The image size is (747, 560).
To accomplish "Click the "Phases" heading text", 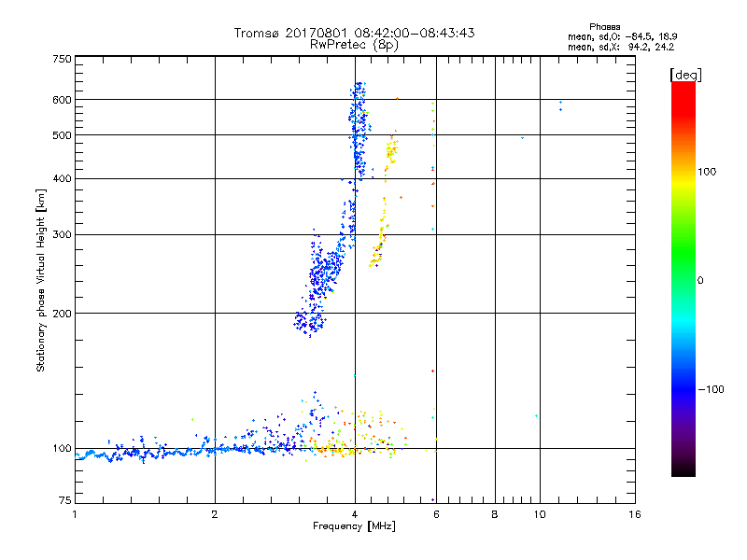I will [x=604, y=27].
